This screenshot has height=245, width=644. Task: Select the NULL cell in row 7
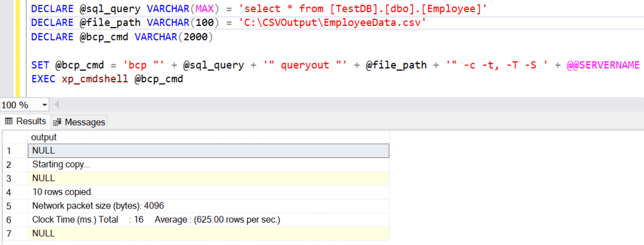pos(208,233)
